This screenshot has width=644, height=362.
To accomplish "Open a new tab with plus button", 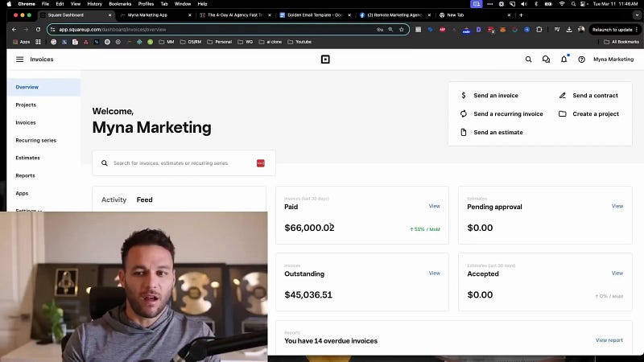I will pos(521,15).
